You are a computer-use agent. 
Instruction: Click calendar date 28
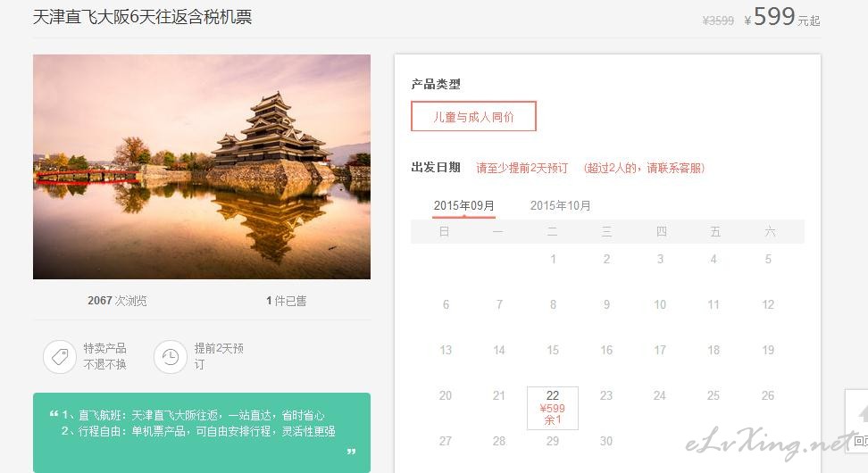[499, 441]
